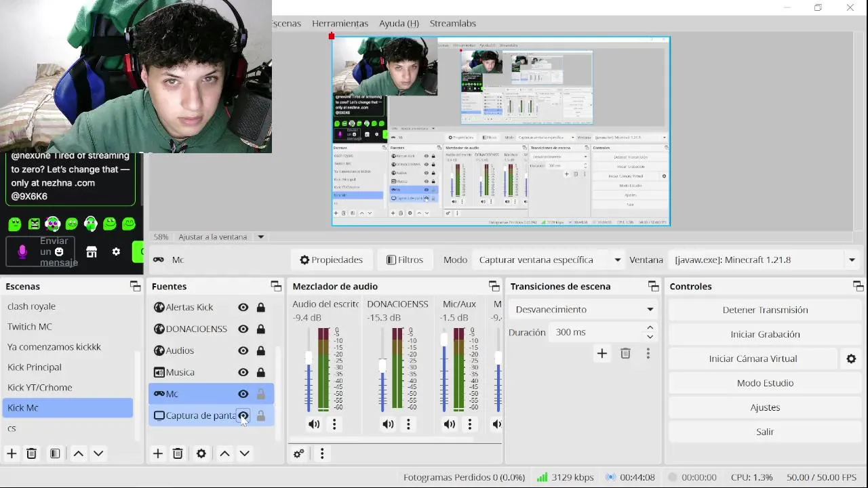Add a scene transition with plus icon
Image resolution: width=868 pixels, height=488 pixels.
[x=601, y=353]
